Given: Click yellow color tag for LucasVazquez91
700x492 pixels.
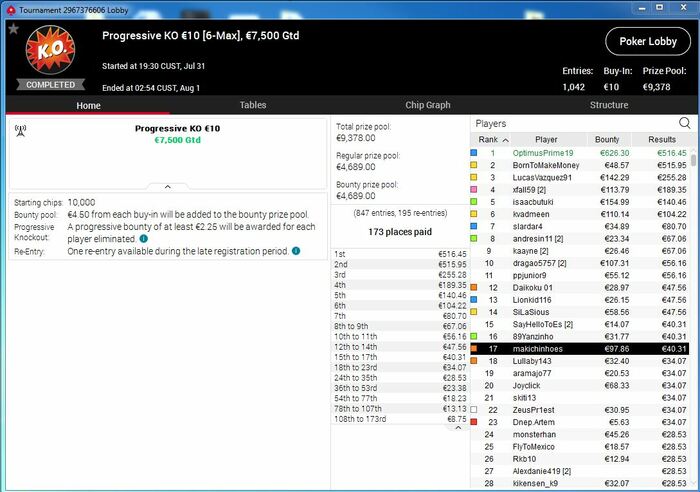Looking at the screenshot, I should (x=474, y=177).
